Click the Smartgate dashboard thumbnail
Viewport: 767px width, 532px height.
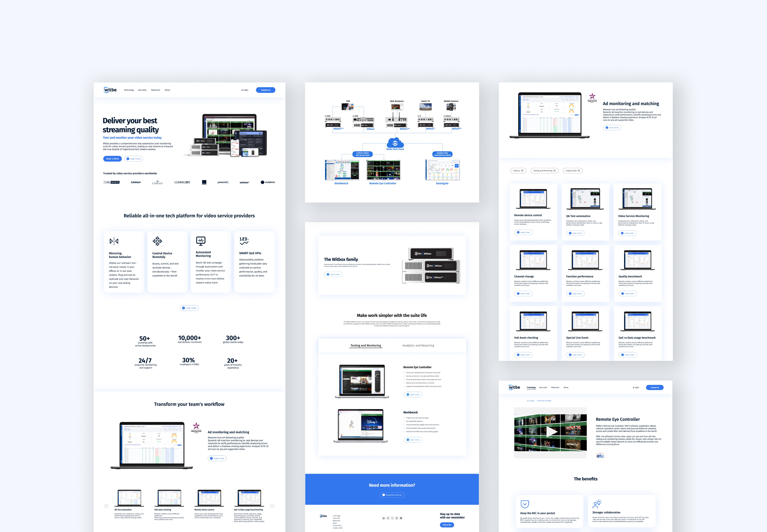[x=442, y=170]
